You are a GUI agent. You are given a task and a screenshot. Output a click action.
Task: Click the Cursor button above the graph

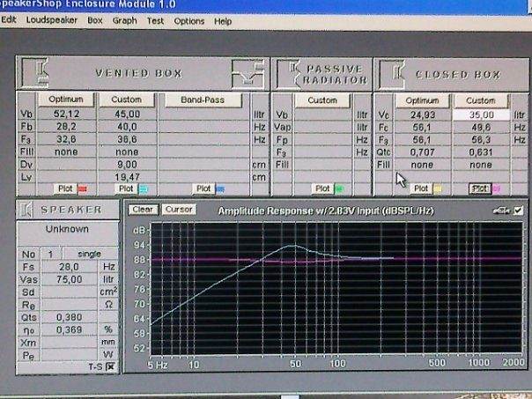click(x=178, y=210)
